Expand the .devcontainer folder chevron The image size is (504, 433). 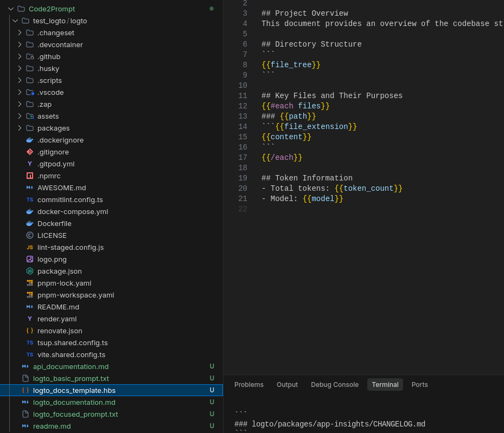click(x=20, y=44)
